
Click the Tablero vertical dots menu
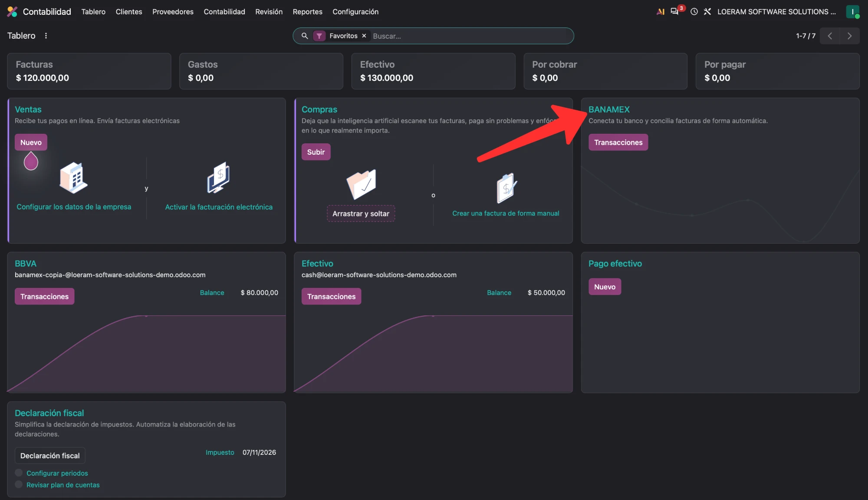click(46, 36)
